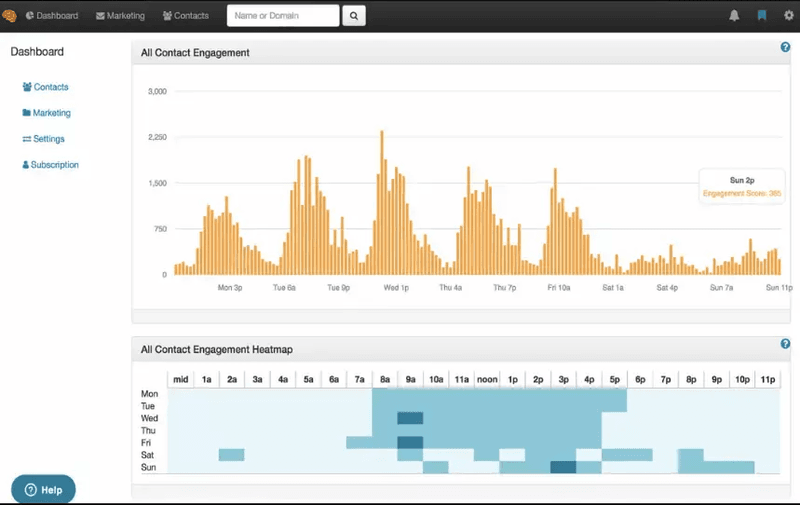Image resolution: width=800 pixels, height=505 pixels.
Task: Open the settings gear icon
Action: click(x=788, y=16)
